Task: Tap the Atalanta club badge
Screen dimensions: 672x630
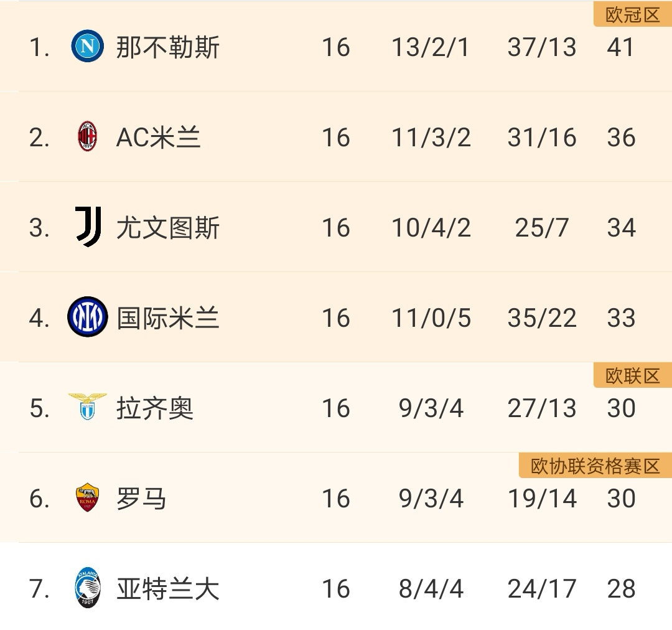Action: 88,588
